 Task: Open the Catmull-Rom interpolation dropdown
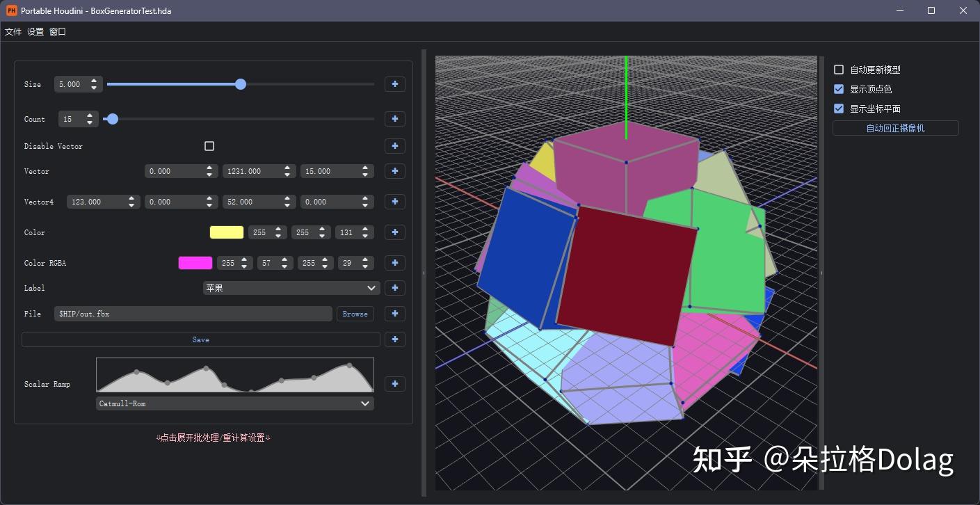pyautogui.click(x=234, y=403)
